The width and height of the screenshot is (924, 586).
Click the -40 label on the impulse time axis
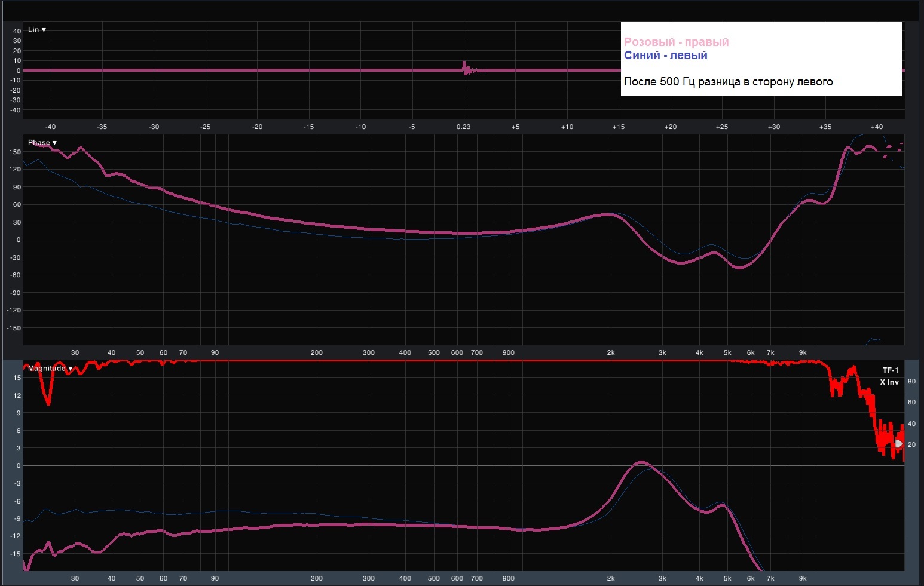pos(51,127)
